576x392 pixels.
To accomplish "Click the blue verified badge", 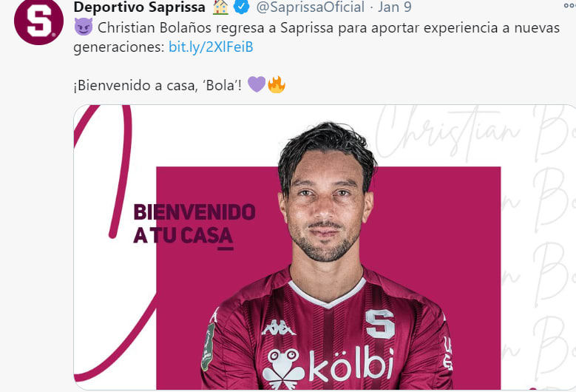I will [x=241, y=7].
